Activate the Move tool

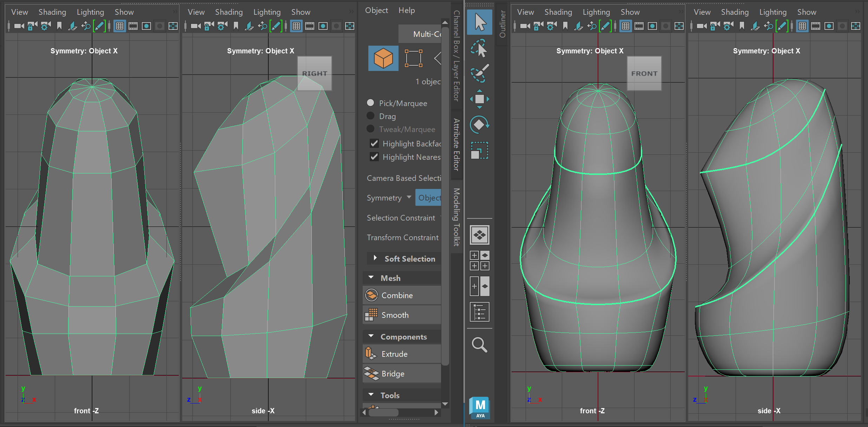click(x=480, y=99)
